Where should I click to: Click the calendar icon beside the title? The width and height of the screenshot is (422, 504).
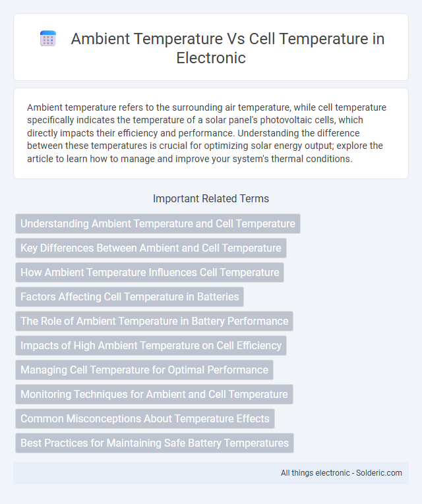[48, 39]
